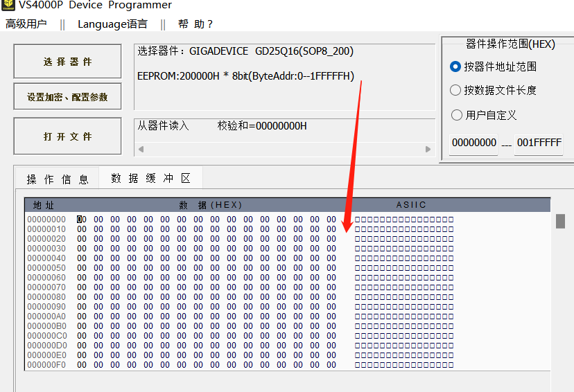This screenshot has width=574, height=392.
Task: Switch to the 操作信息 tab
Action: pos(58,179)
